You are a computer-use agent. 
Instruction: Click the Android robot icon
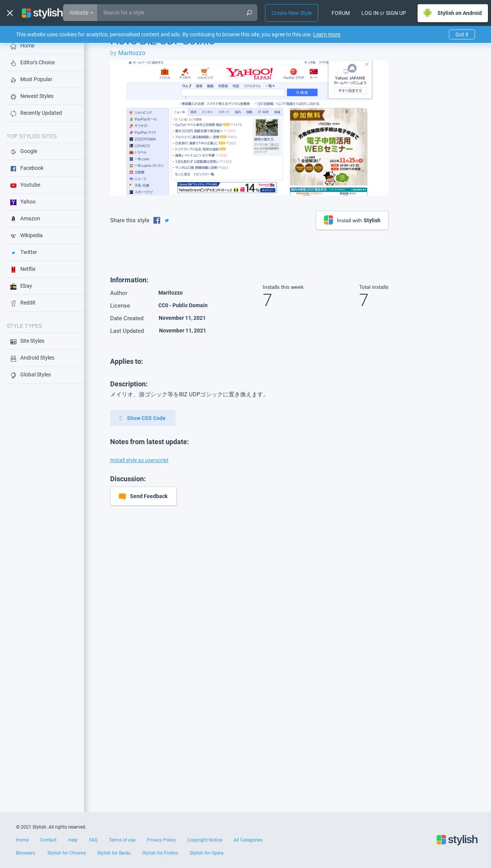coord(428,13)
